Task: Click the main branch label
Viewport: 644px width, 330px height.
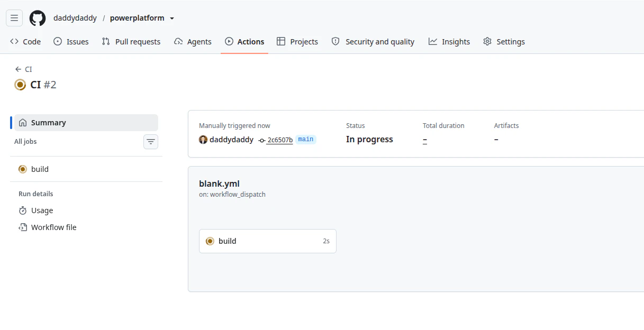Action: click(x=306, y=140)
